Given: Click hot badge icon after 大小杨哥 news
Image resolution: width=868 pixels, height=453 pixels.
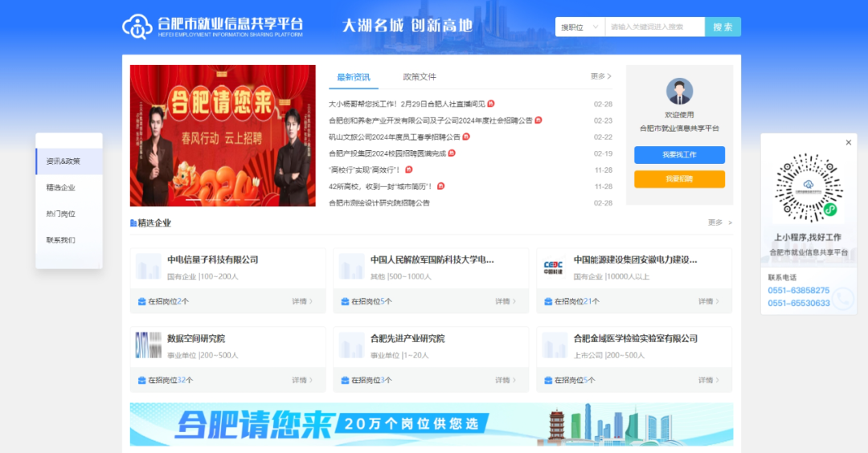Looking at the screenshot, I should click(x=491, y=104).
